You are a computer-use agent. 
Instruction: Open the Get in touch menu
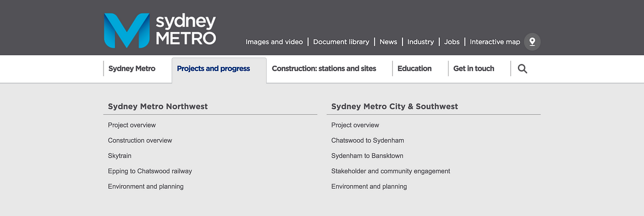coord(474,68)
